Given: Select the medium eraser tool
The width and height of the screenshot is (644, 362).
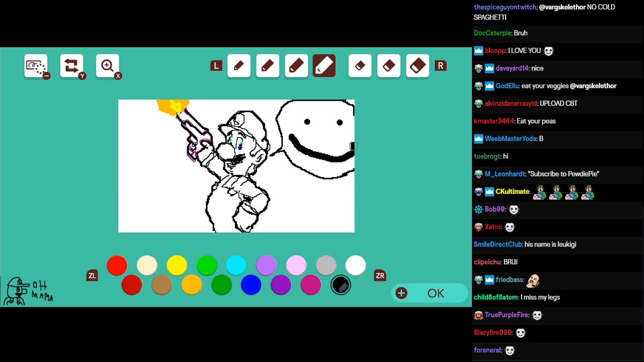Looking at the screenshot, I should coord(389,66).
